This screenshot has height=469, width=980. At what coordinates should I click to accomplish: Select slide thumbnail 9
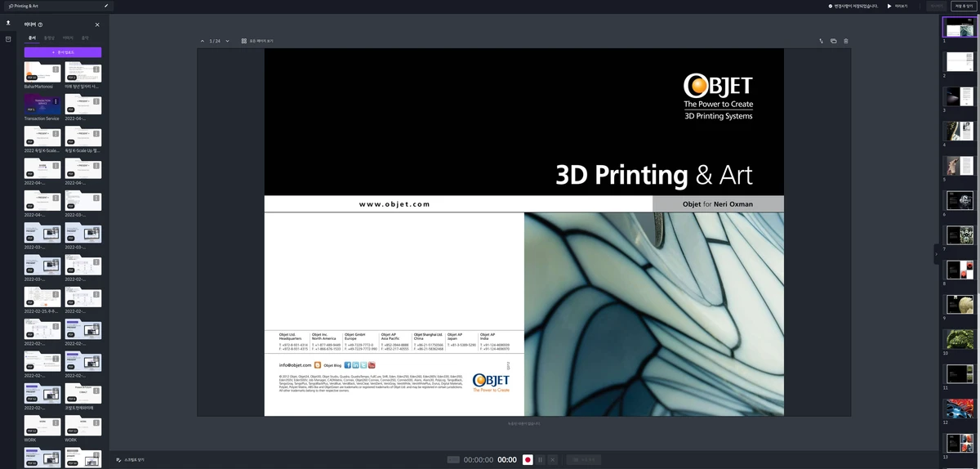click(960, 306)
